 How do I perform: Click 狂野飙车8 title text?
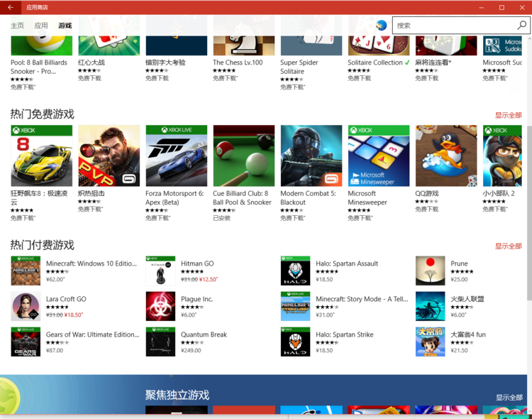click(39, 197)
